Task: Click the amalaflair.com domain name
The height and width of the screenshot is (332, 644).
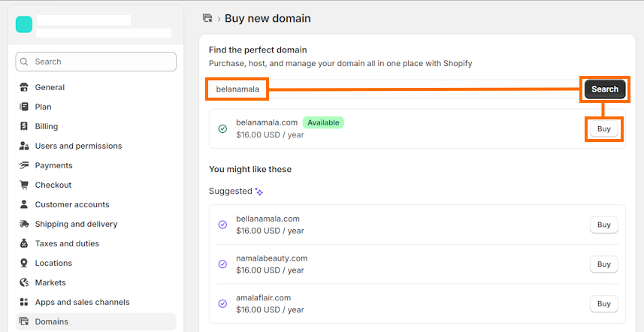Action: click(263, 297)
